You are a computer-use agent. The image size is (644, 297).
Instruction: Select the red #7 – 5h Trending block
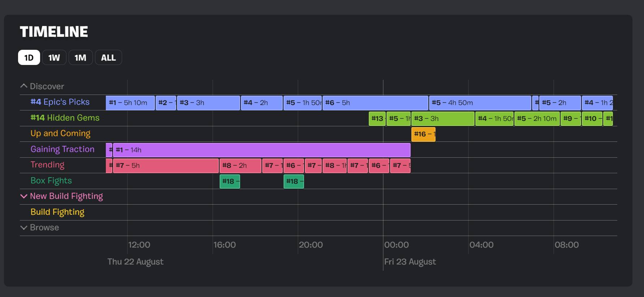(166, 166)
